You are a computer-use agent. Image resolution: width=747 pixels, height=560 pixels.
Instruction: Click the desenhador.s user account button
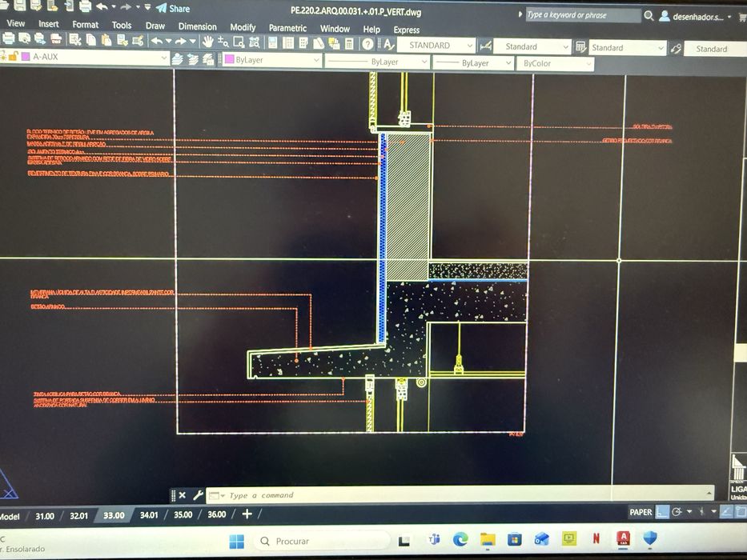coord(695,17)
